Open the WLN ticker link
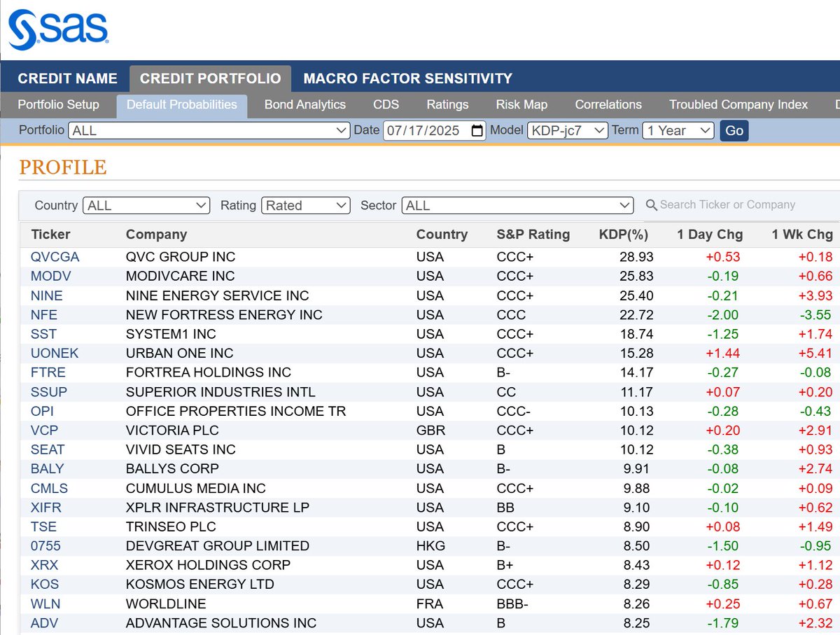 pos(45,603)
